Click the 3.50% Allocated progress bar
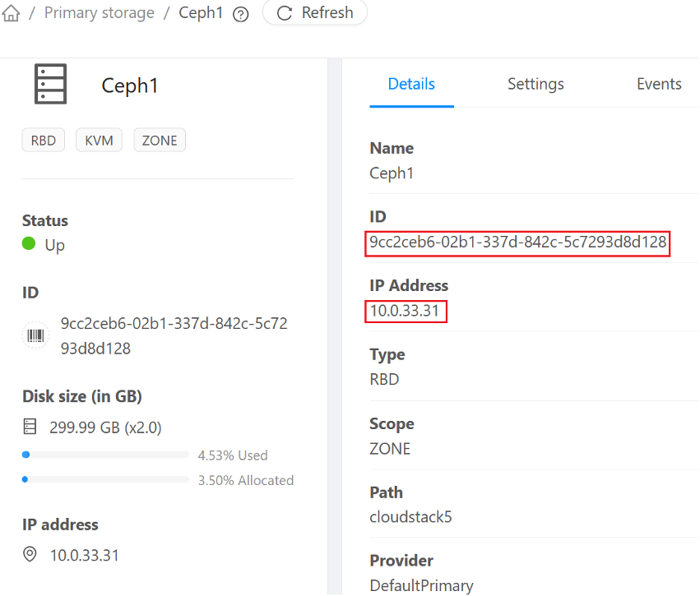Screen dimensions: 700x596 pyautogui.click(x=106, y=479)
